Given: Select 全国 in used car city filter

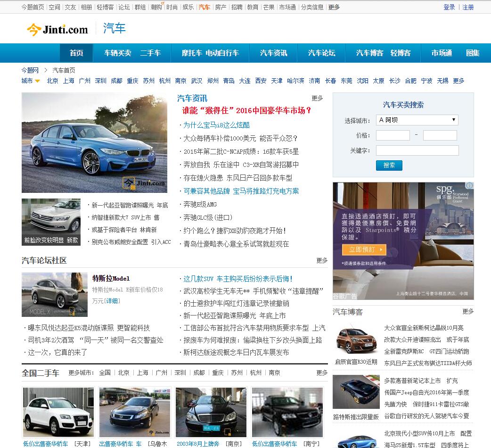Looking at the screenshot, I should point(105,373).
